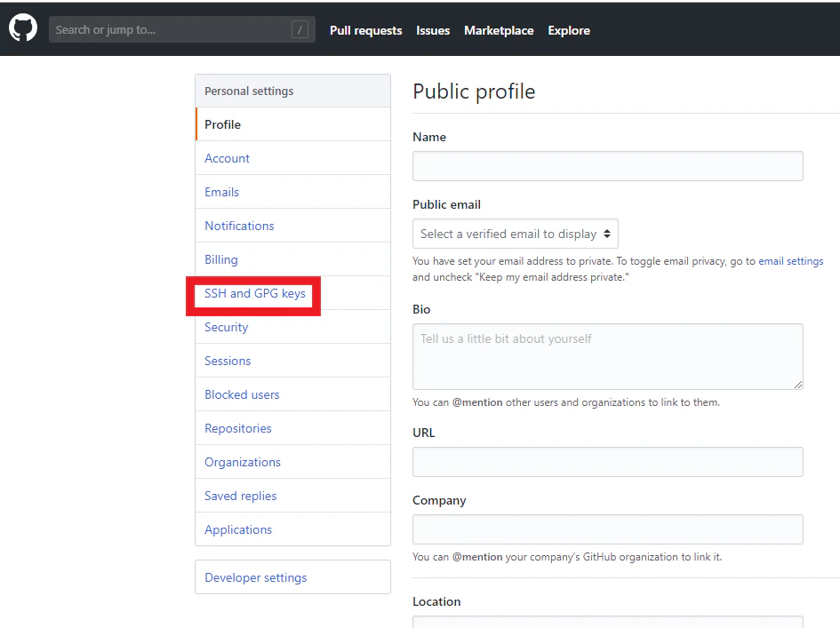This screenshot has width=840, height=628.
Task: Grab the Bio text area resize handle
Action: pyautogui.click(x=797, y=385)
